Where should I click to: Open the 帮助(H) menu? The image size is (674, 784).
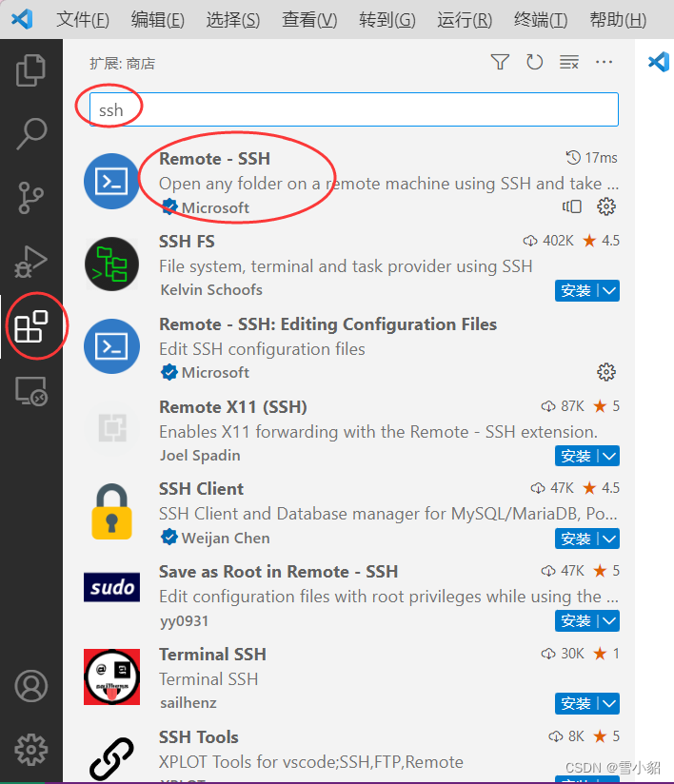(618, 20)
